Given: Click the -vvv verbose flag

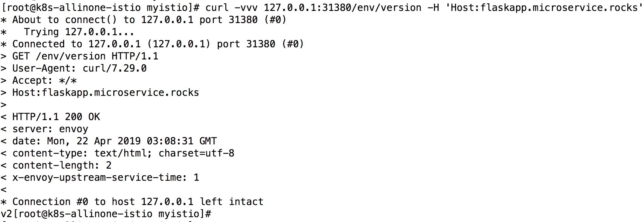Looking at the screenshot, I should tap(246, 8).
